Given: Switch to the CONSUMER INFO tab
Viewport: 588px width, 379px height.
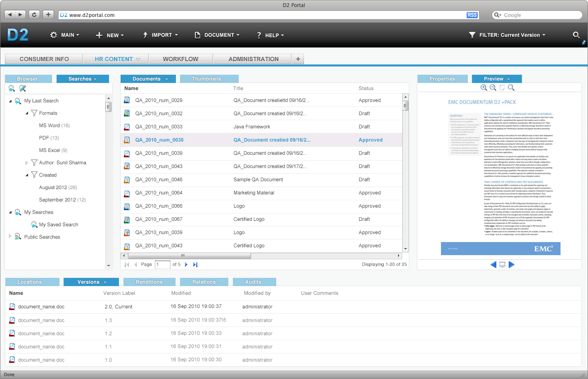Looking at the screenshot, I should click(x=44, y=59).
